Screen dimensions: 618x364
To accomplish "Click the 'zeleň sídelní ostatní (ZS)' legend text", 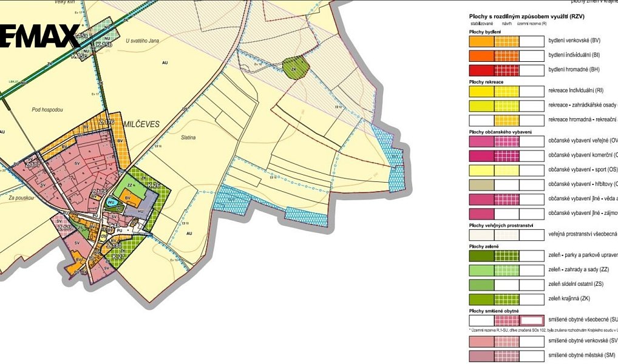I will pyautogui.click(x=576, y=285).
